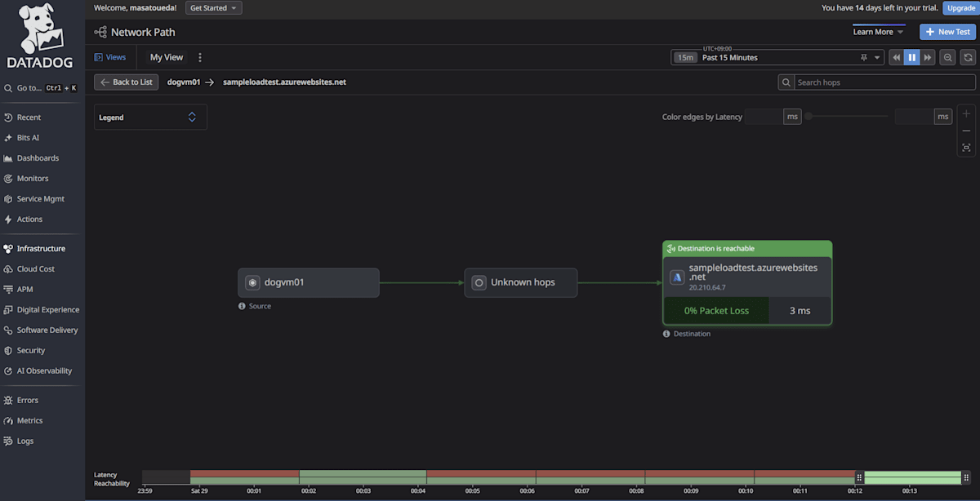
Task: Expand the Learn More dropdown
Action: (x=879, y=32)
